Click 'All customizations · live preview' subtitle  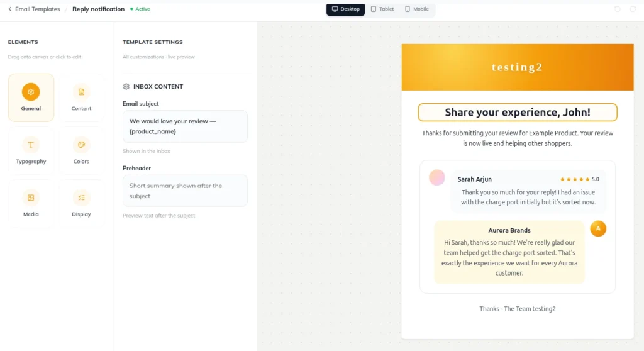coord(158,57)
